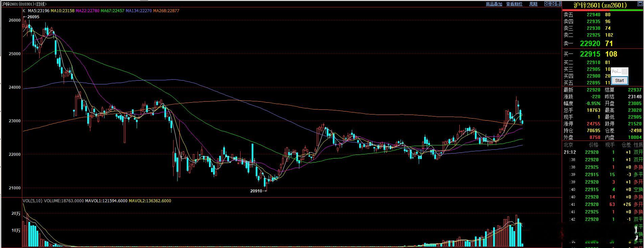The image size is (644, 248).
Task: Click the 最低 value 22905
Action: (635, 117)
